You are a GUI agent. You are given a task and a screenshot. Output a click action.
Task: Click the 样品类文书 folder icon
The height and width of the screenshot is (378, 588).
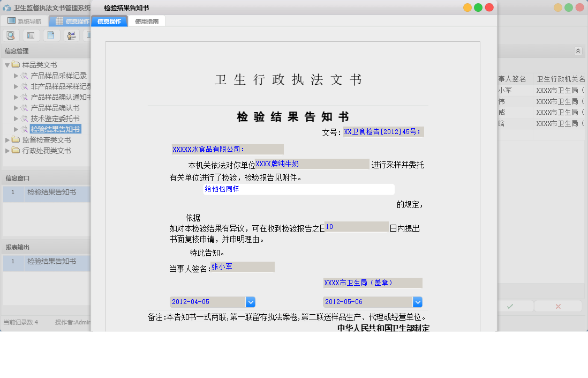click(x=14, y=64)
